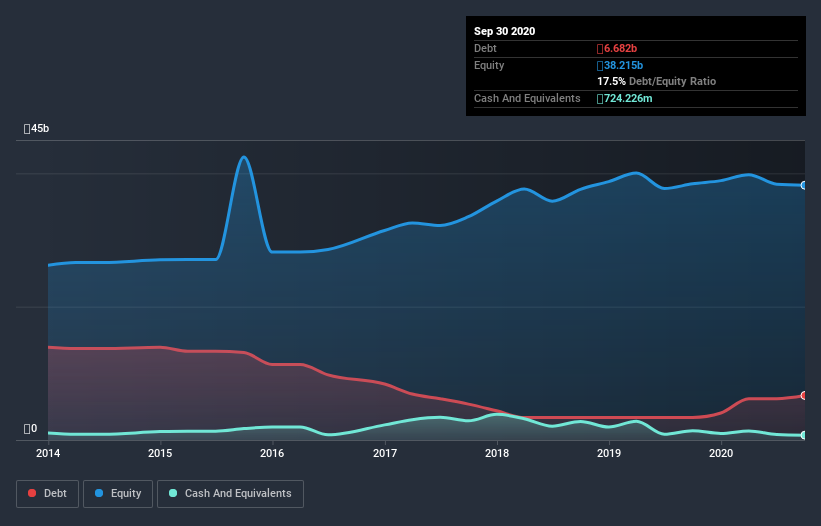The width and height of the screenshot is (821, 526).
Task: Click the 2017 x-axis label
Action: (x=385, y=453)
